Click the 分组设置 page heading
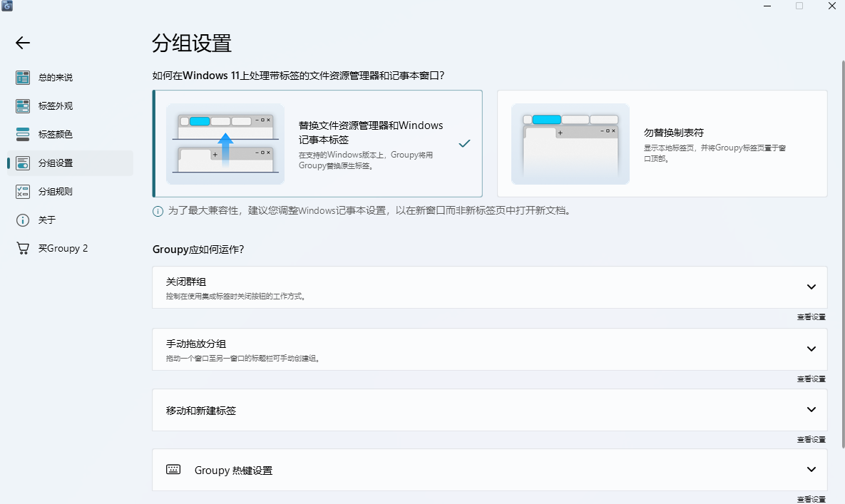The image size is (845, 504). click(x=192, y=43)
